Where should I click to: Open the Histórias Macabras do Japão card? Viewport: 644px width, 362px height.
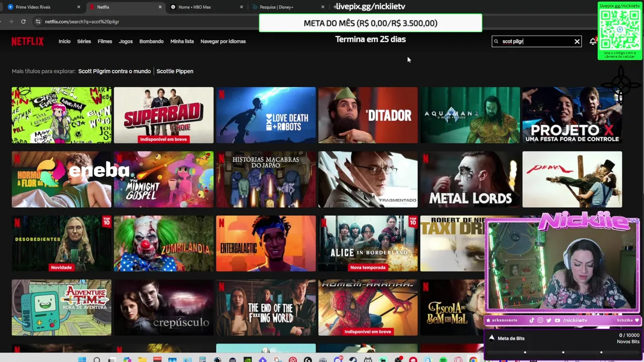[x=266, y=179]
